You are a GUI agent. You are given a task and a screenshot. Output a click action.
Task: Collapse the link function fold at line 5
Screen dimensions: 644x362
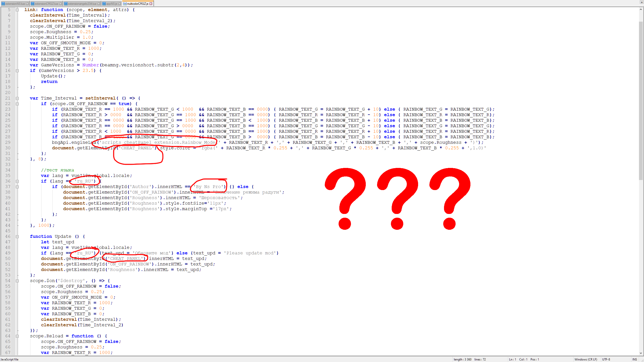pos(17,10)
